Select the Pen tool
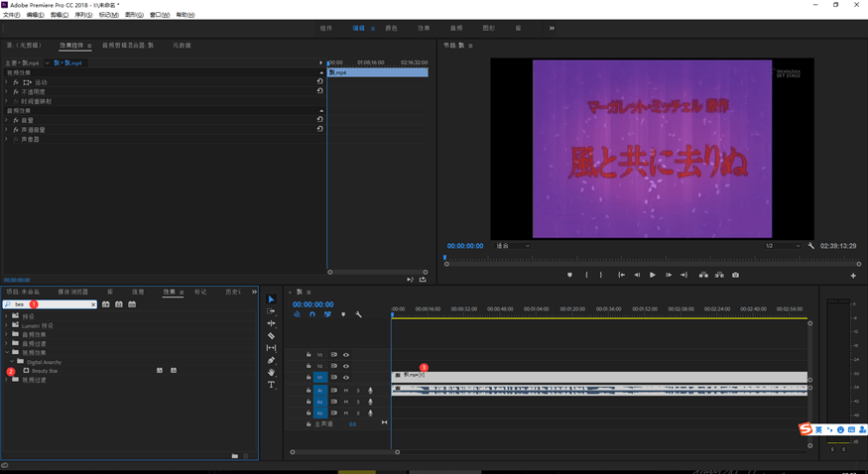The image size is (868, 474). point(272,360)
